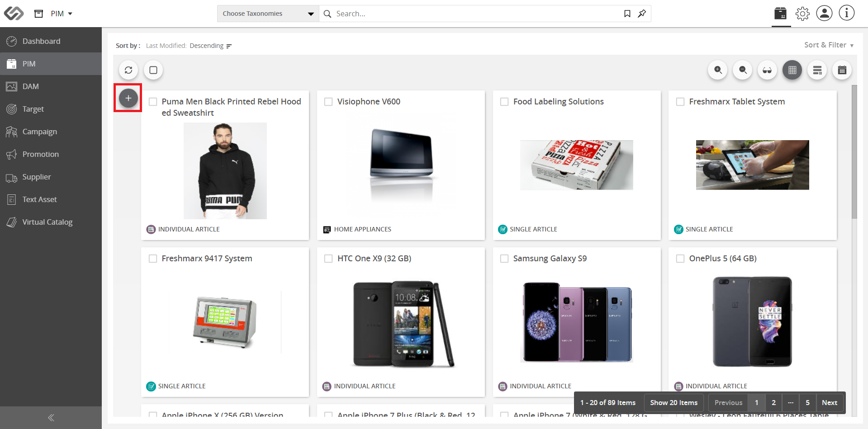
Task: Zoom in on the product grid
Action: 718,70
